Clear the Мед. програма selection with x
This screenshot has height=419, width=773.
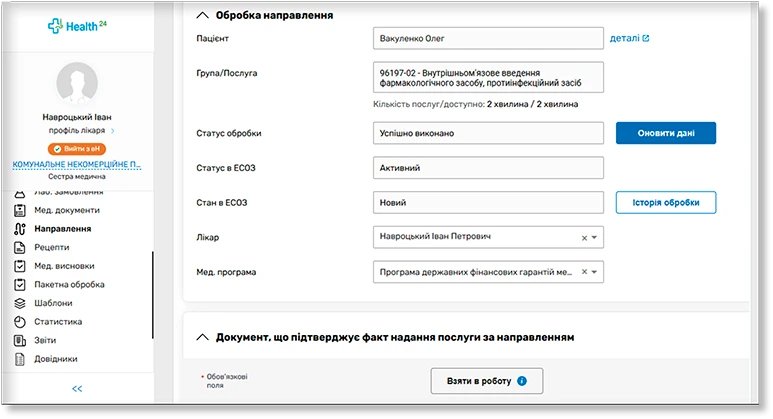584,272
